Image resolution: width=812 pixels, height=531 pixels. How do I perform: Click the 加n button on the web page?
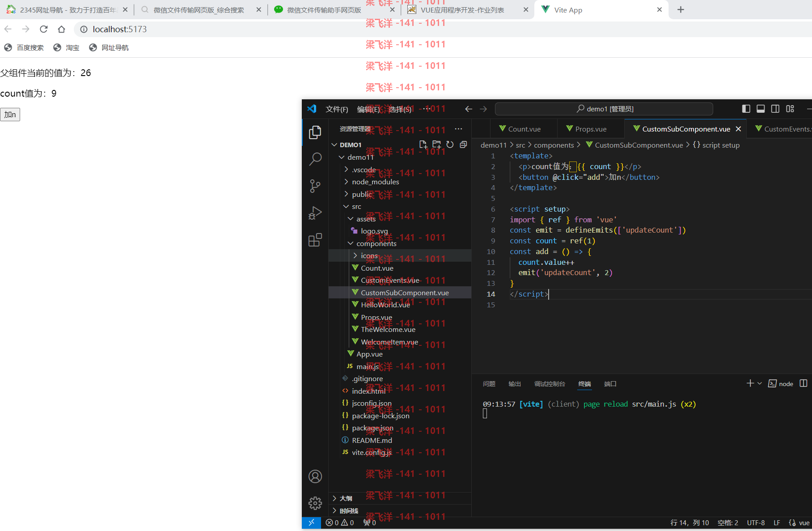tap(10, 115)
